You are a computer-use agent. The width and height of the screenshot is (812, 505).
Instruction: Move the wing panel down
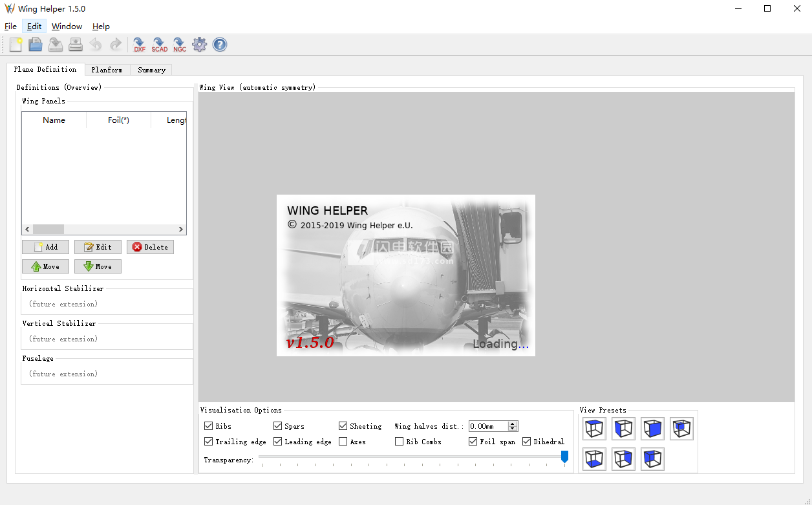[98, 266]
